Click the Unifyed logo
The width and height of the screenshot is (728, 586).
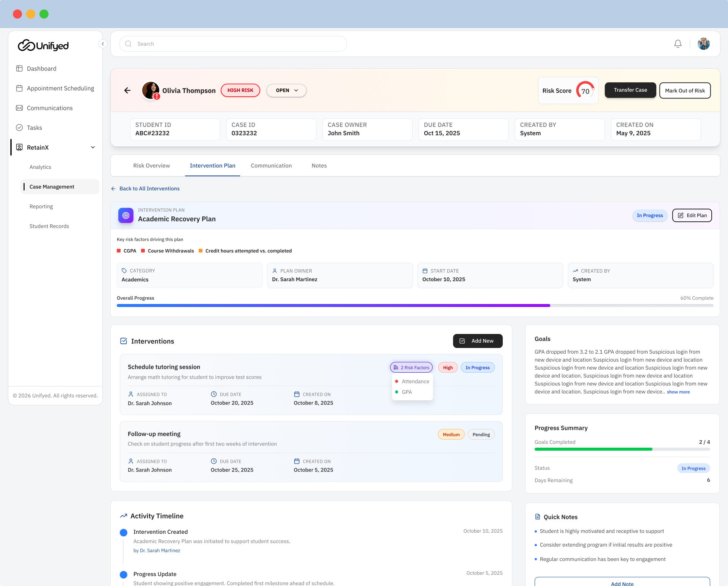pos(43,45)
